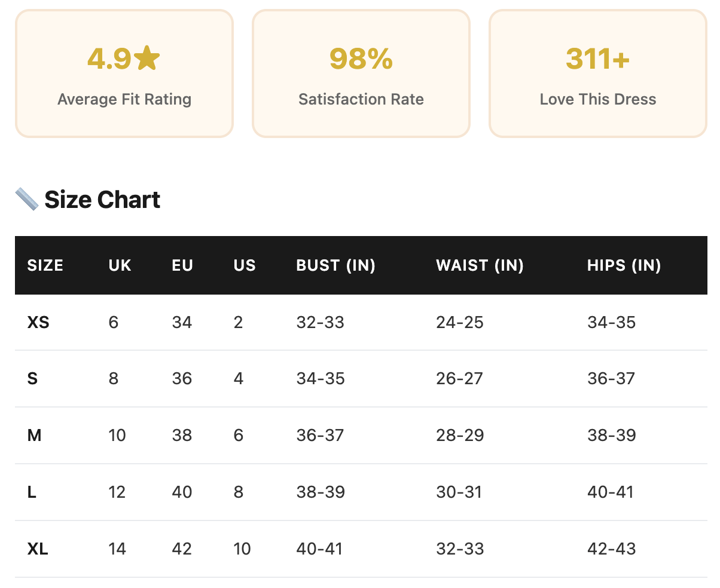The height and width of the screenshot is (588, 720).
Task: Select the XS size row label
Action: point(38,323)
